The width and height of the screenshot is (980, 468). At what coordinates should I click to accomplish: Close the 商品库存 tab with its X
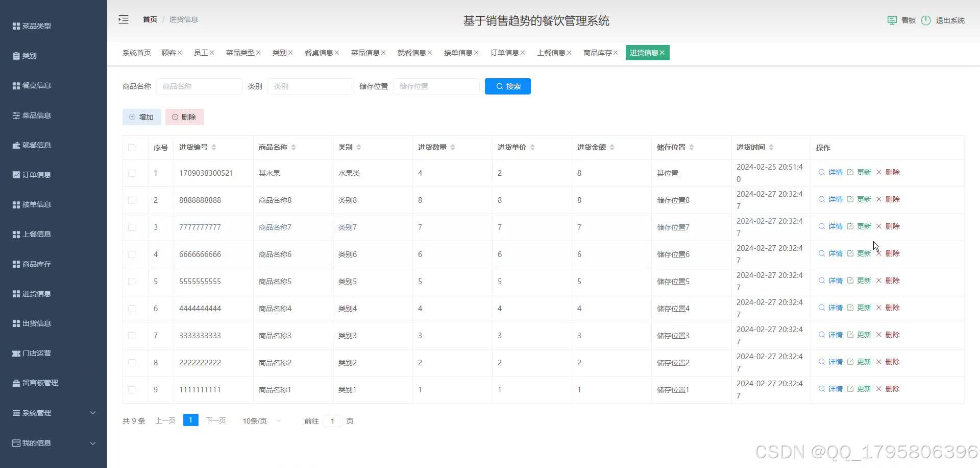coord(616,53)
